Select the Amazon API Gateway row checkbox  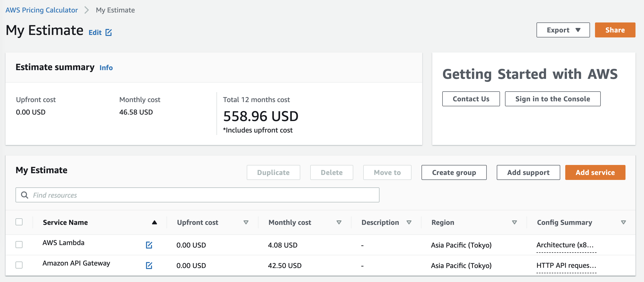(19, 265)
